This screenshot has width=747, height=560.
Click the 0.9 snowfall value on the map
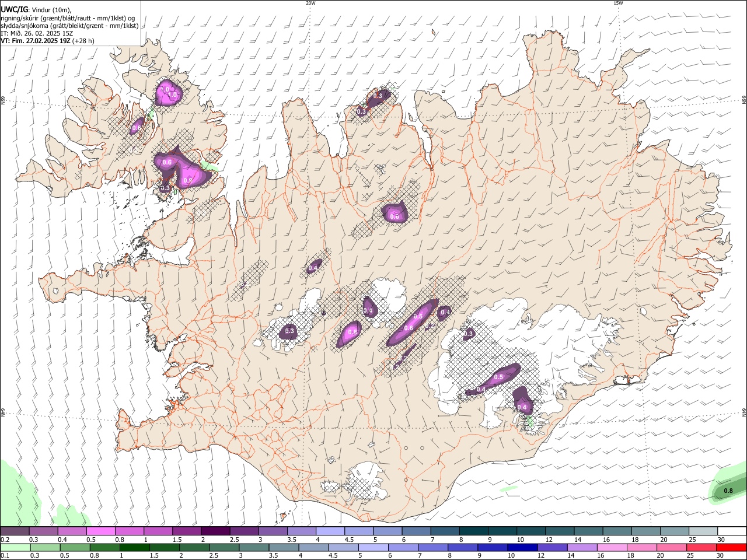(x=188, y=181)
